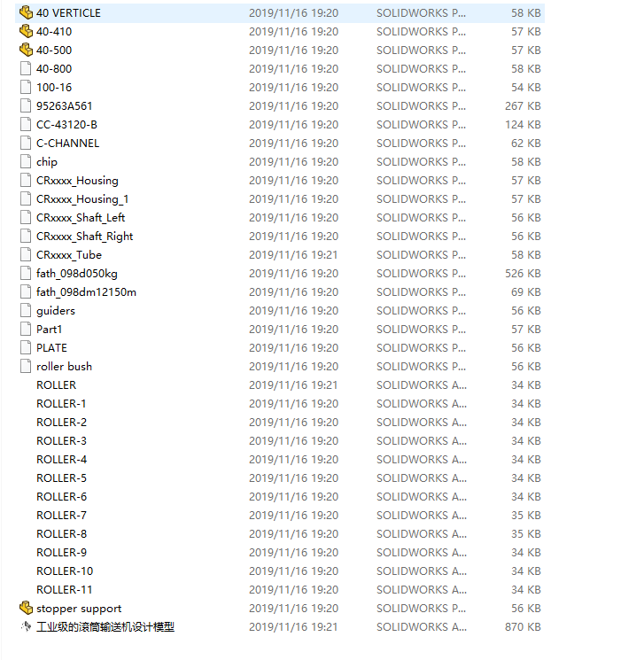Click the 267 KB size value
The width and height of the screenshot is (644, 660).
pos(523,105)
